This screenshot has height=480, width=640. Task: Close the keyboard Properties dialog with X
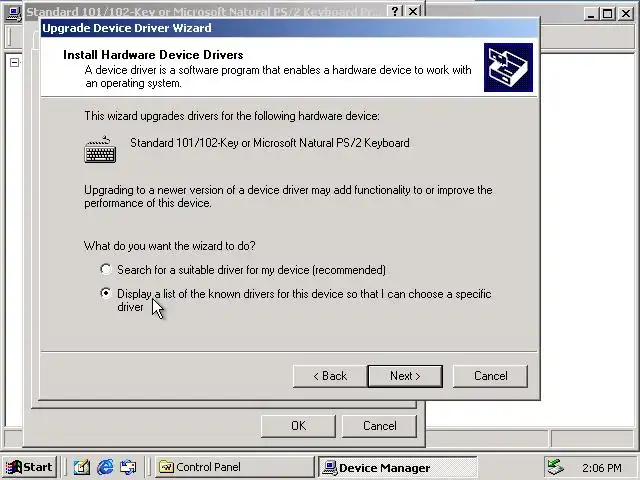pos(413,11)
